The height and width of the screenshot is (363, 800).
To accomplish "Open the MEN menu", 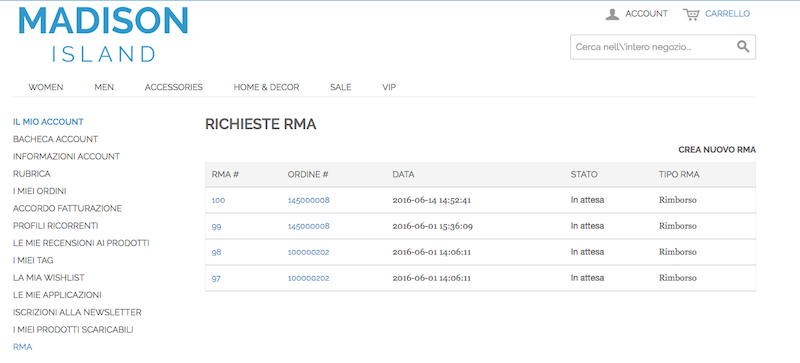I will tap(104, 87).
